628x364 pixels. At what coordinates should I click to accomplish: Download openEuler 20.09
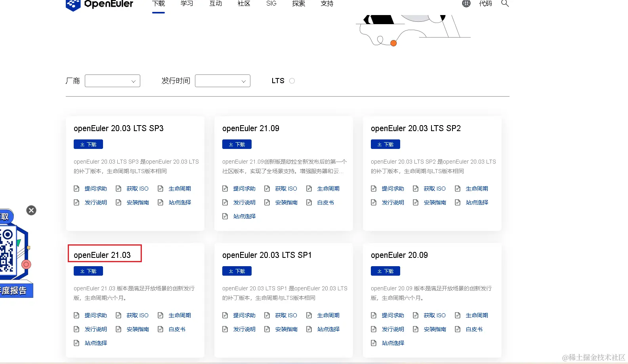(386, 271)
